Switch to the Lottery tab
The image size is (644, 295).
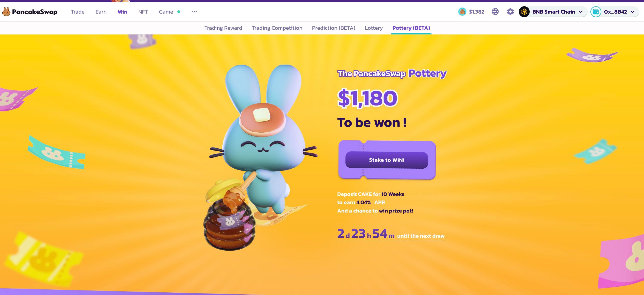373,28
